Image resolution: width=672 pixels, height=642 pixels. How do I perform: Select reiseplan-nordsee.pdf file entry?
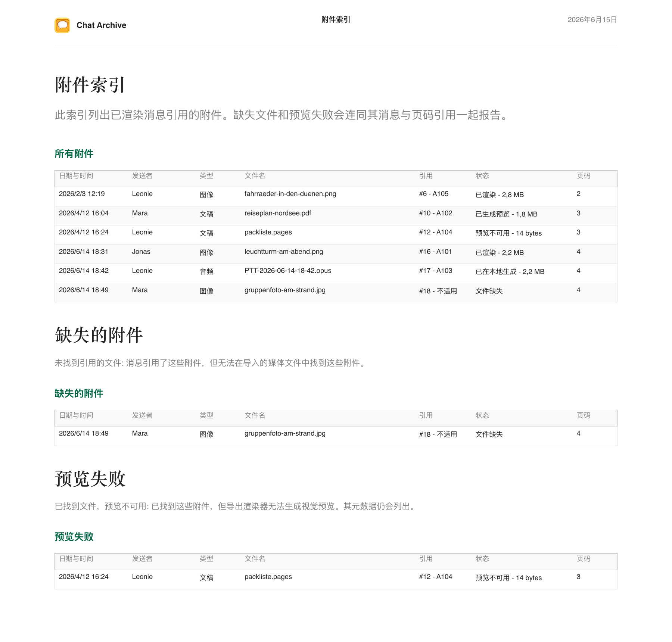point(278,214)
